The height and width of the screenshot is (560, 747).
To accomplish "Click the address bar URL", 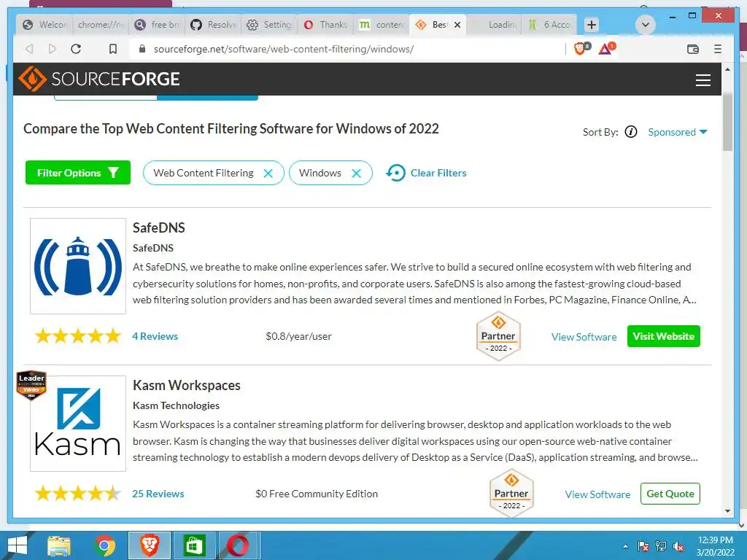I will [284, 49].
